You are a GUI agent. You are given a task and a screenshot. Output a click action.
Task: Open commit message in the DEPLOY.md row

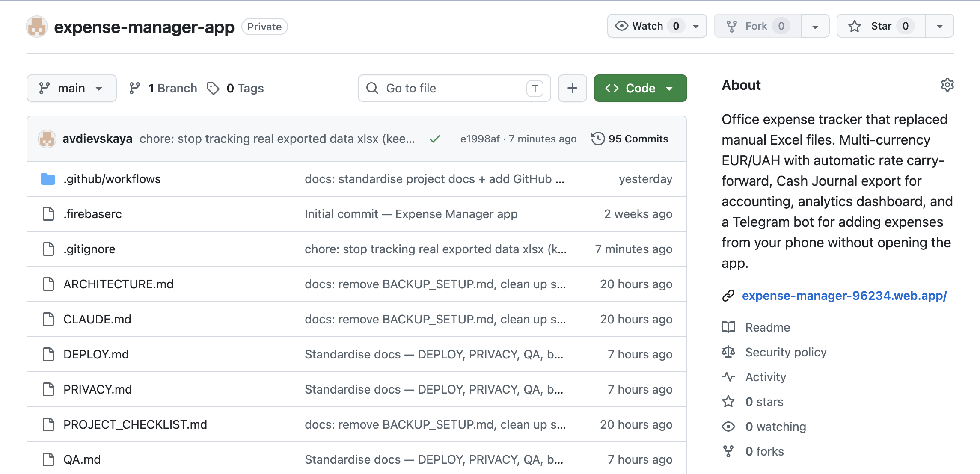tap(434, 354)
